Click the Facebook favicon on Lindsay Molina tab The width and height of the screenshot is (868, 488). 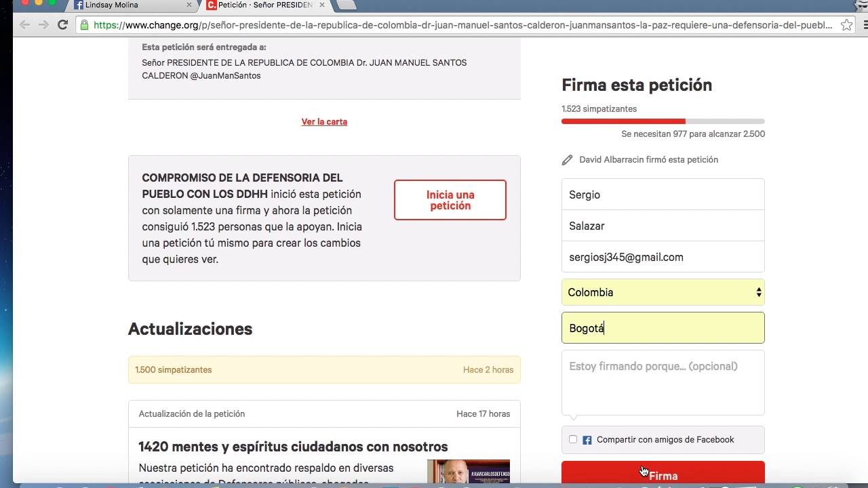coord(79,5)
